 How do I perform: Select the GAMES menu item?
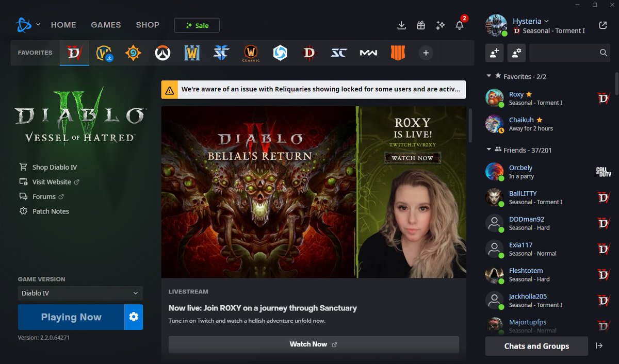(106, 25)
